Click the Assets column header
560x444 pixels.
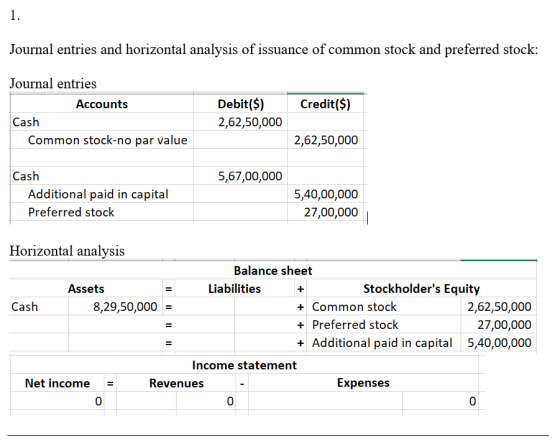pyautogui.click(x=86, y=289)
